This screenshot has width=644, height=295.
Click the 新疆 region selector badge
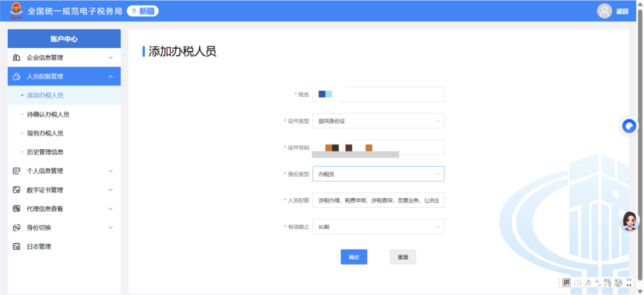143,11
